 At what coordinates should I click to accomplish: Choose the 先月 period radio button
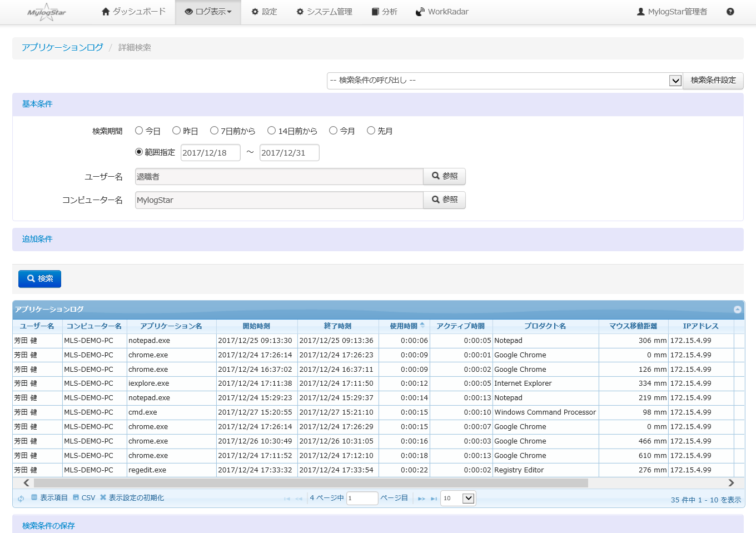371,131
